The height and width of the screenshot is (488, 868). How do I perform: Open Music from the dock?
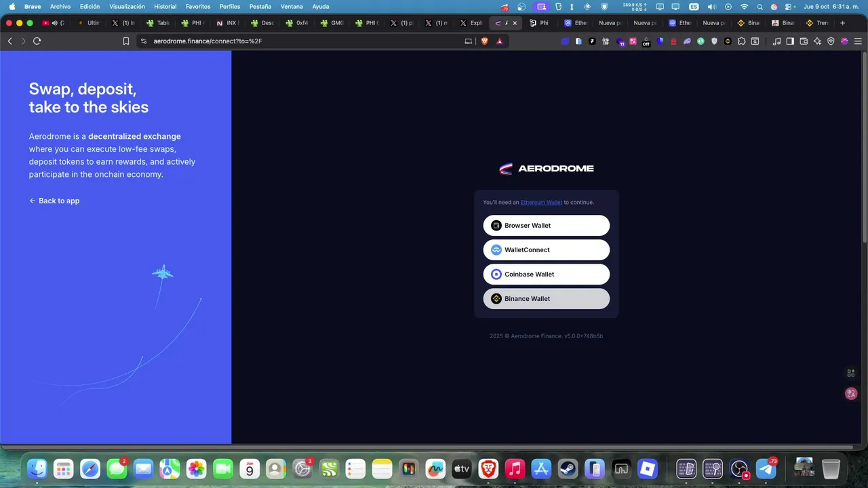(x=515, y=468)
